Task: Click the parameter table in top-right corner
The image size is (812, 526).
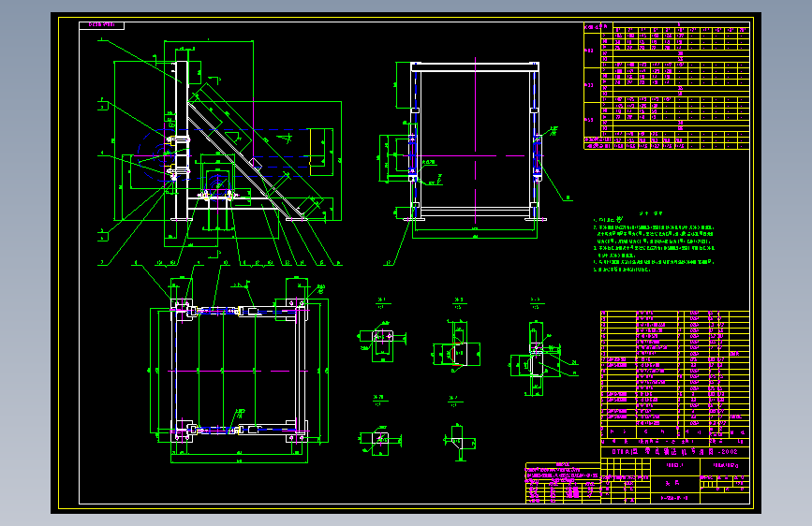Action: point(667,86)
